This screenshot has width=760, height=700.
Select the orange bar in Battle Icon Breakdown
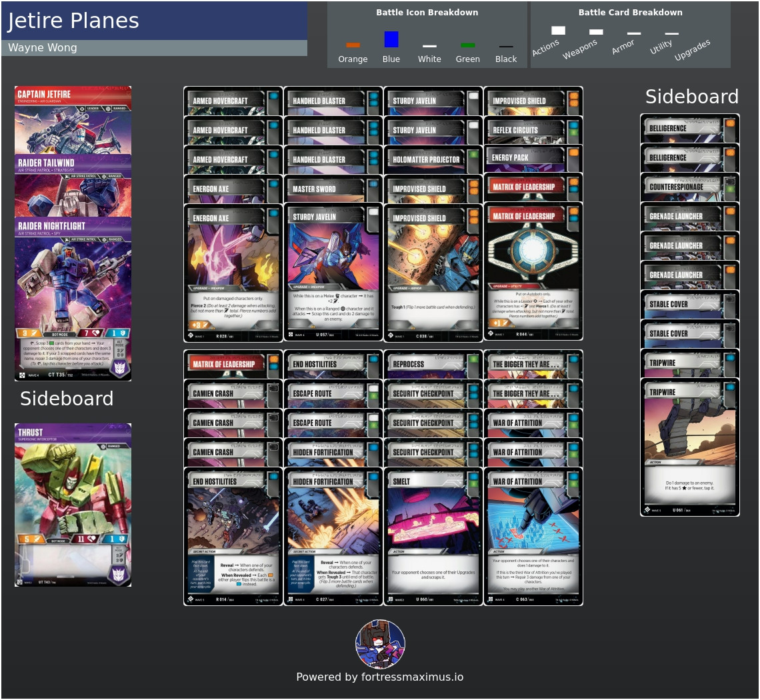tap(353, 45)
